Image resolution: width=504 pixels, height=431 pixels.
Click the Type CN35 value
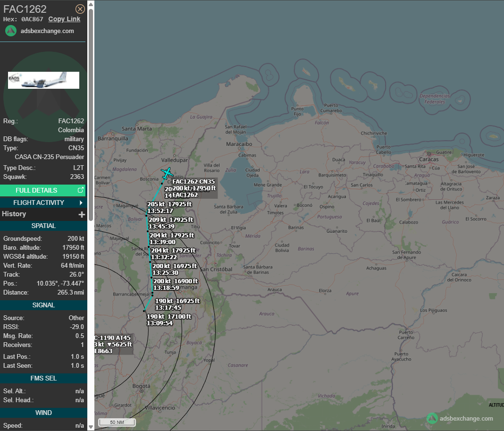(x=76, y=148)
